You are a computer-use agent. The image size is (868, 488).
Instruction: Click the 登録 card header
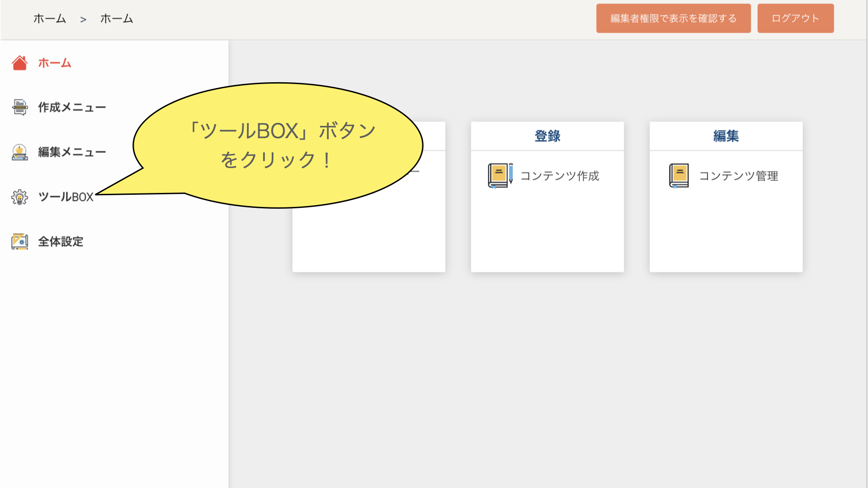pos(547,136)
